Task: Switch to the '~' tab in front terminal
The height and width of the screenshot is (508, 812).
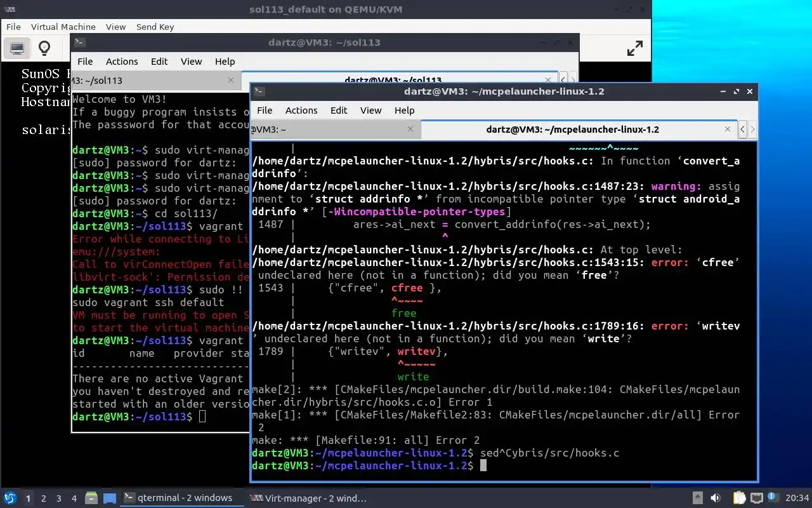Action: (335, 129)
